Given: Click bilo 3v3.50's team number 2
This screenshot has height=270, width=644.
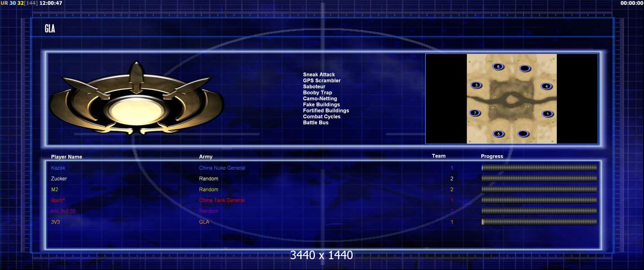Looking at the screenshot, I should pyautogui.click(x=452, y=211).
